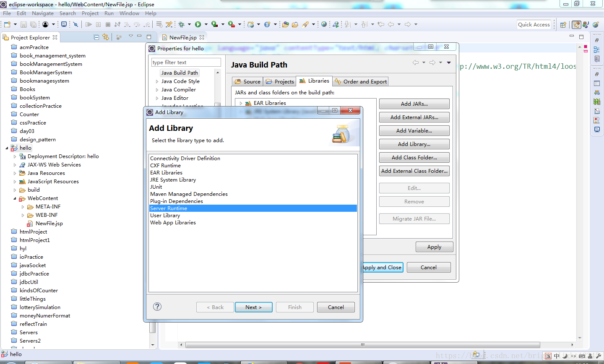
Task: Toggle Link with Editor in Project Explorer
Action: point(106,37)
